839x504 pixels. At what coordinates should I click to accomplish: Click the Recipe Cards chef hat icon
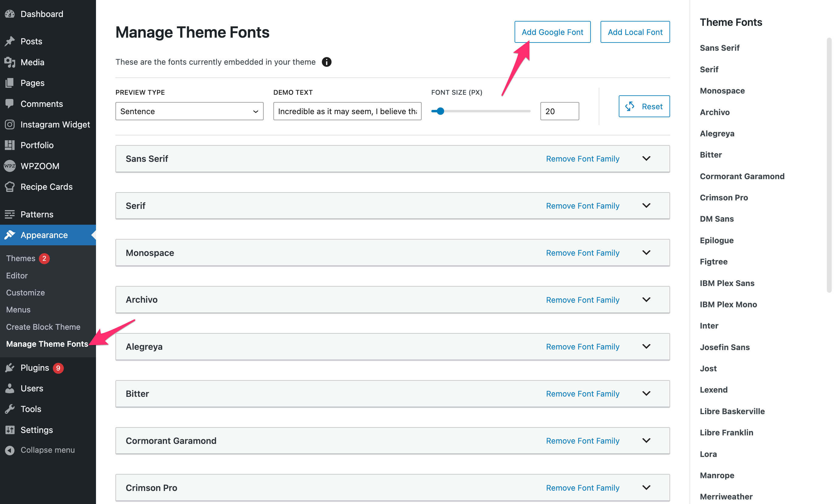point(10,187)
